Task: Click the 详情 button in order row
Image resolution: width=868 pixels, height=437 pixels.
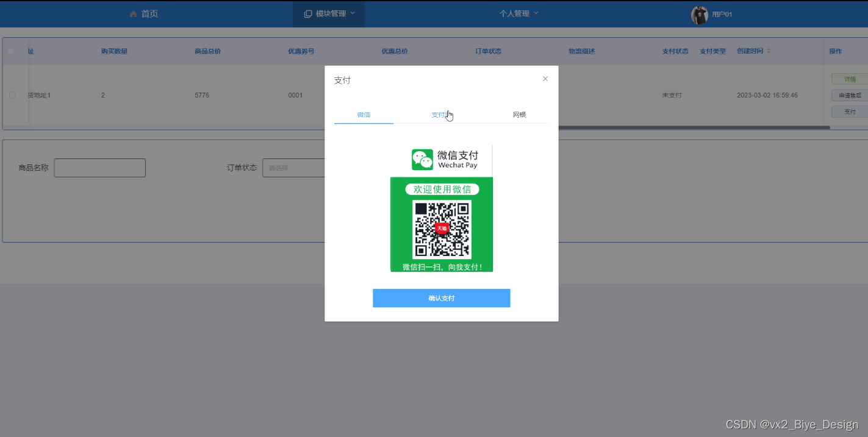Action: click(x=850, y=79)
